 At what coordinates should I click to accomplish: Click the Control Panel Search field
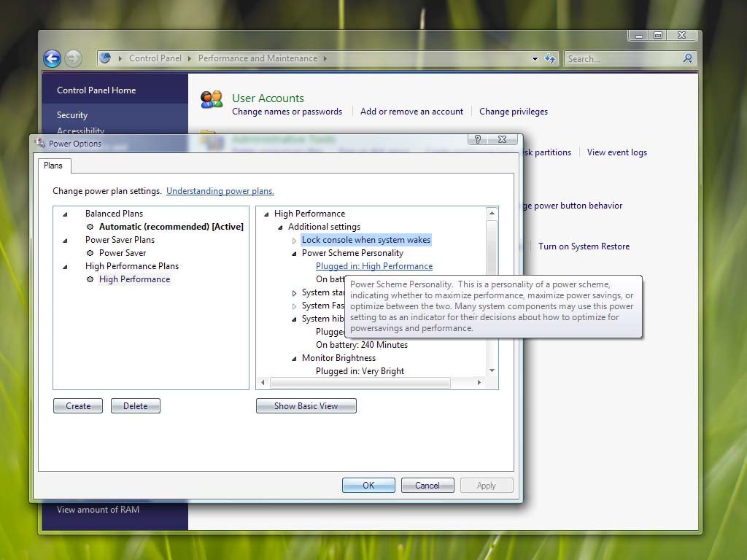(x=623, y=58)
